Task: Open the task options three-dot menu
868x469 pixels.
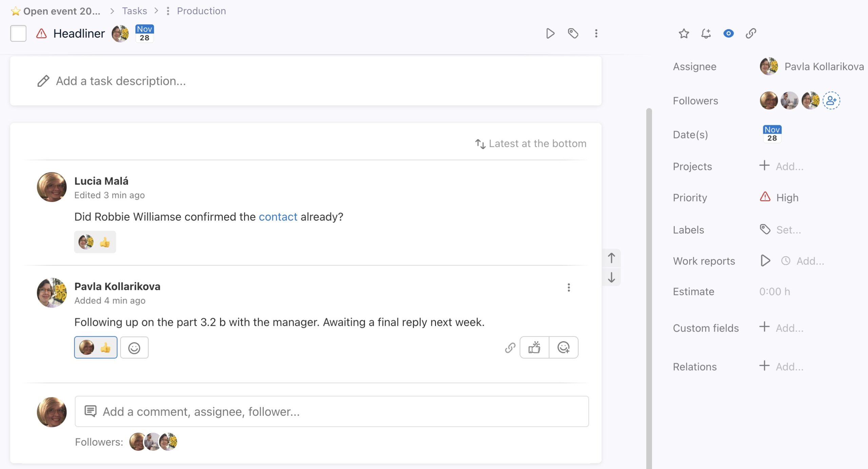Action: [x=596, y=33]
